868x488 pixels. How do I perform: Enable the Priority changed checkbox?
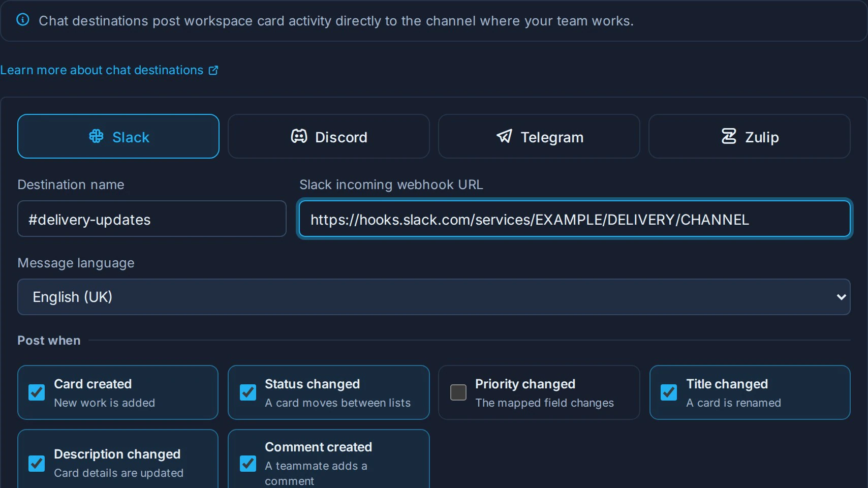pyautogui.click(x=458, y=392)
